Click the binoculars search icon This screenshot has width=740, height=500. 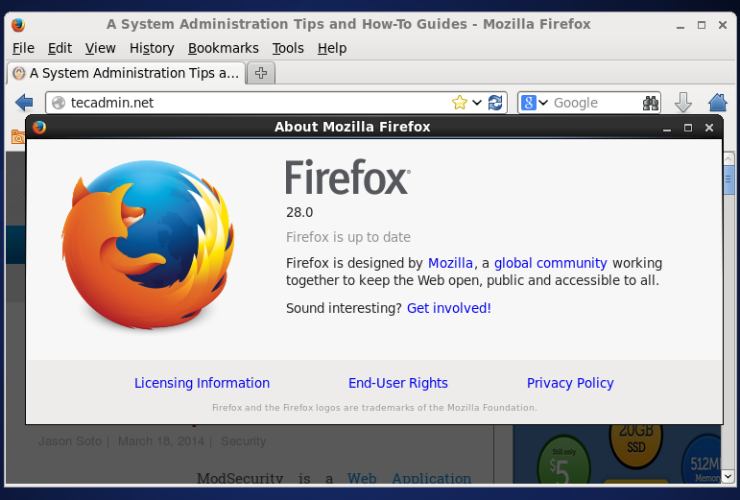650,102
